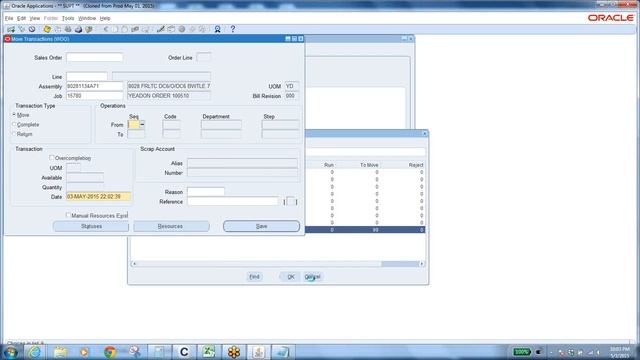Select the Return transaction type radio
The width and height of the screenshot is (640, 360).
[x=14, y=134]
